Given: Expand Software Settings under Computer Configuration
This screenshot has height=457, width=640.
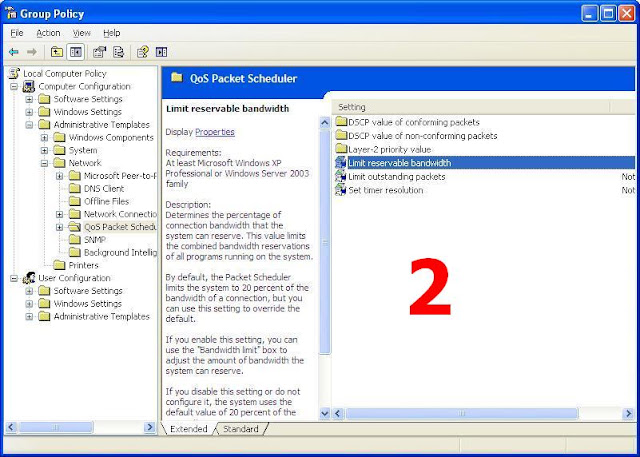Looking at the screenshot, I should point(29,99).
